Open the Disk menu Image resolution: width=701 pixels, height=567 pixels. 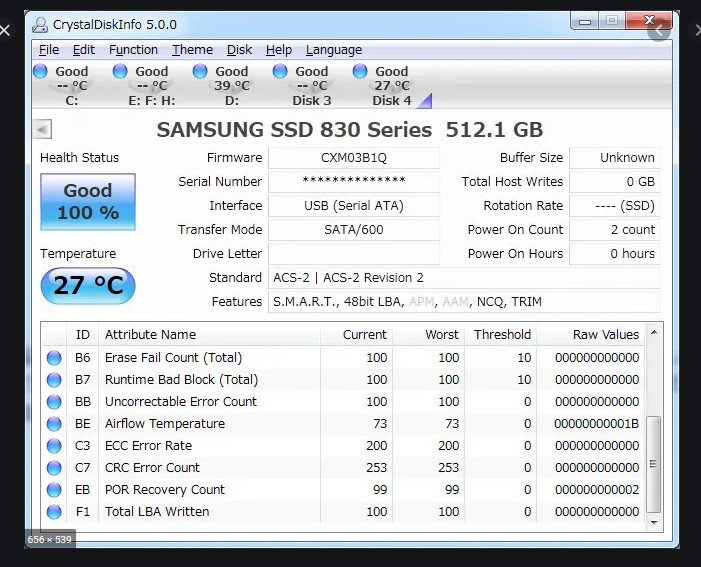coord(239,50)
